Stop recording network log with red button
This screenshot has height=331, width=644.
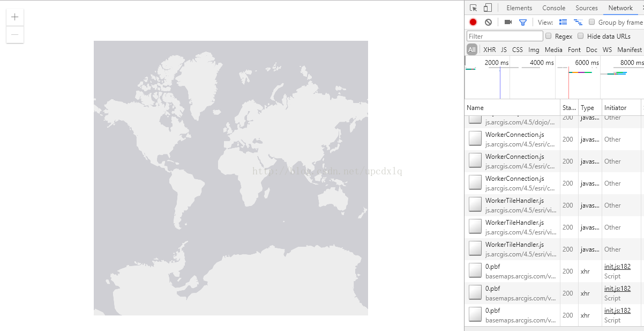tap(473, 22)
